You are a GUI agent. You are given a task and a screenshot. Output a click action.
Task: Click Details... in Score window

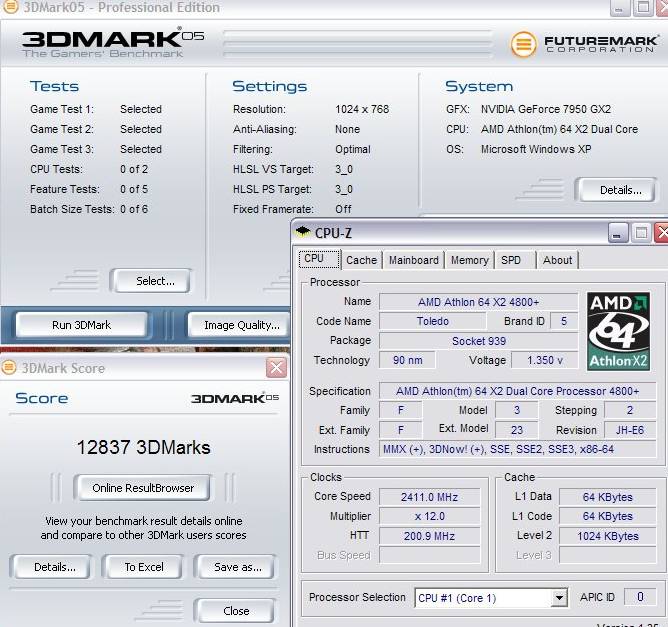[x=51, y=567]
